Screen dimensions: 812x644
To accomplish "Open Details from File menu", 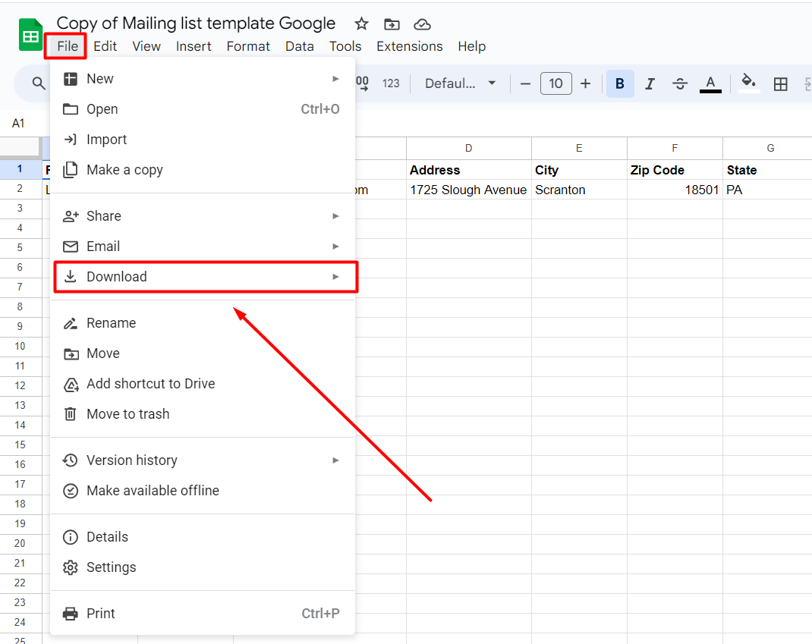I will click(203, 537).
